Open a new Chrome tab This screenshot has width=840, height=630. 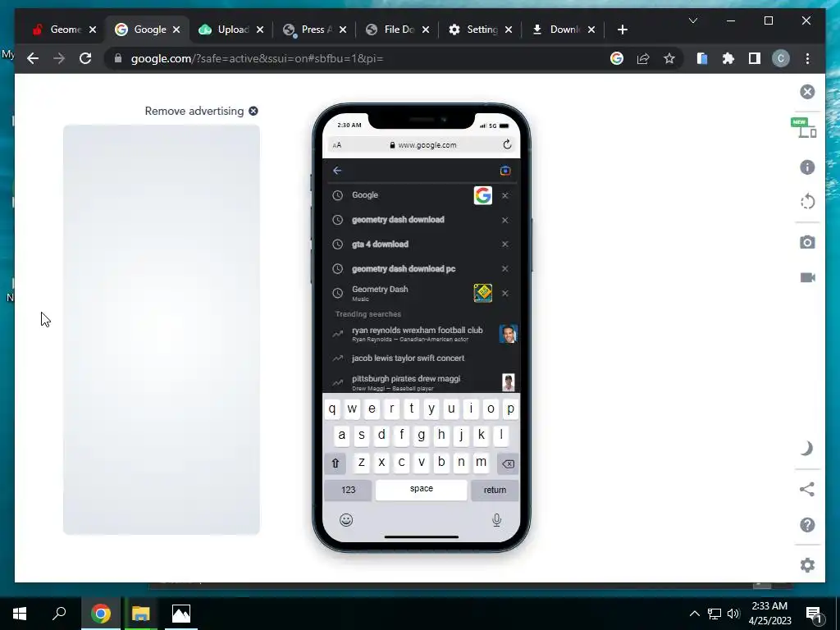pos(622,30)
